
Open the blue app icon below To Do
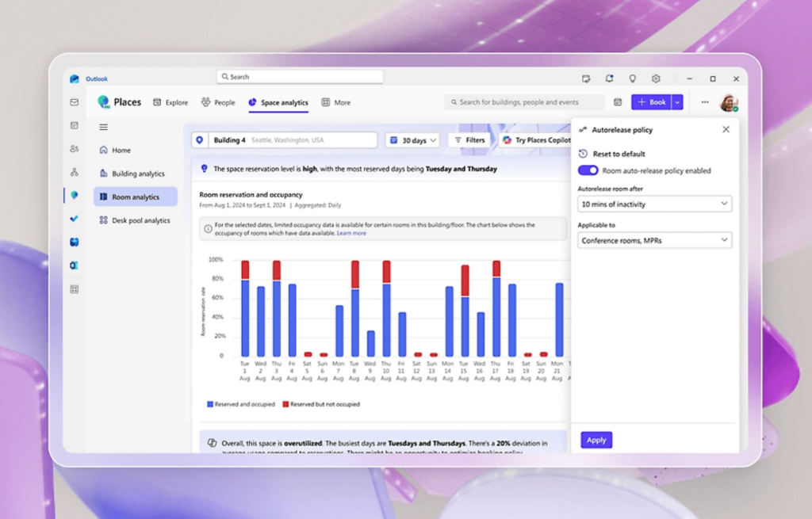(74, 242)
